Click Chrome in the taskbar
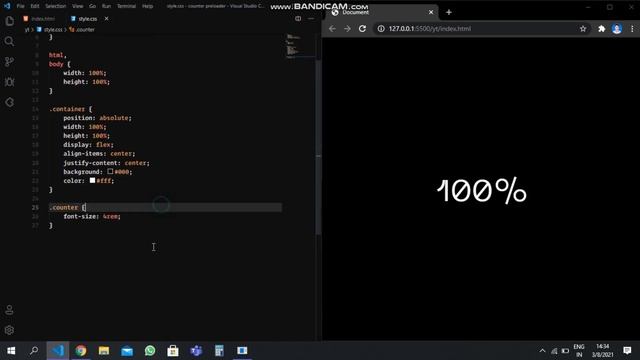Viewport: 640px width, 360px height. [81, 351]
